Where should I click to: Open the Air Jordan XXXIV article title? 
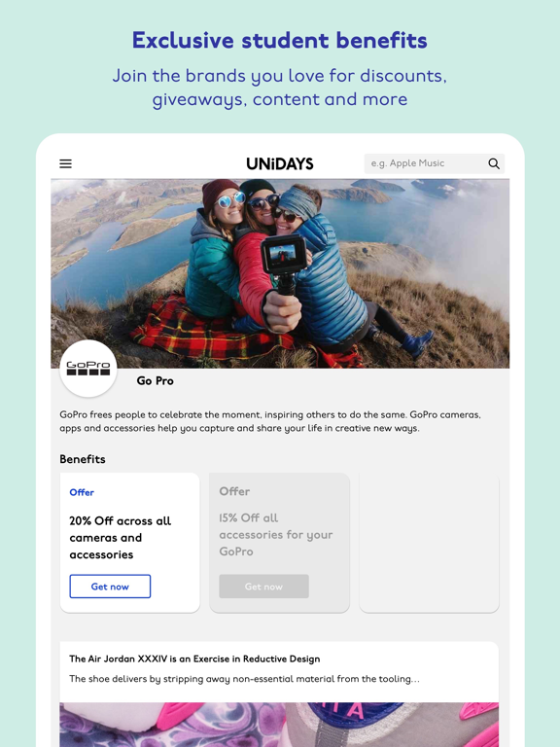coord(194,658)
